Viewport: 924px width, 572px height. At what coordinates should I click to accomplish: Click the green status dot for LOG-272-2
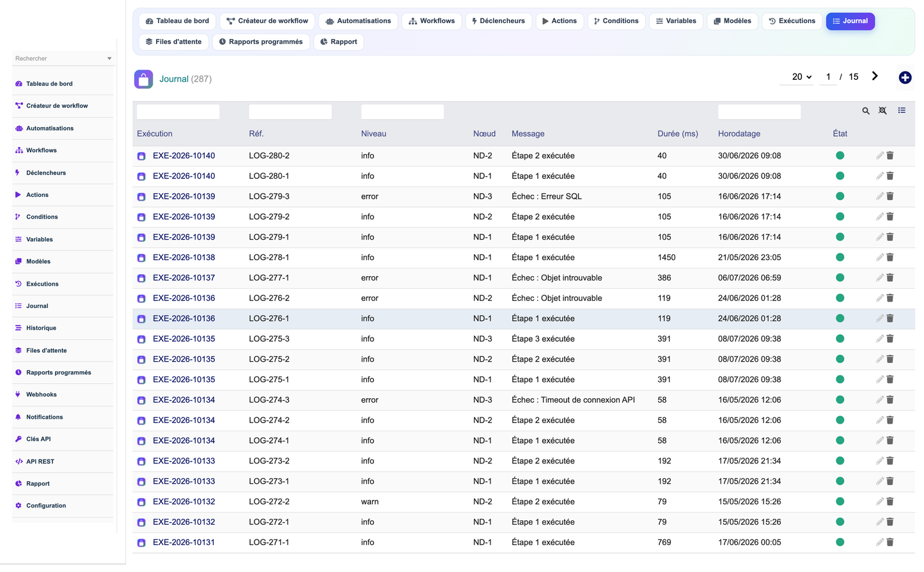pyautogui.click(x=840, y=502)
